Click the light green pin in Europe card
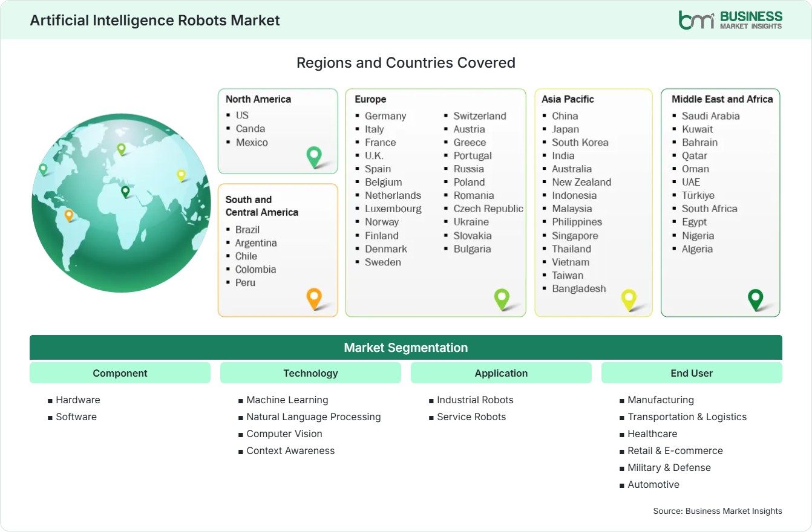 click(502, 299)
